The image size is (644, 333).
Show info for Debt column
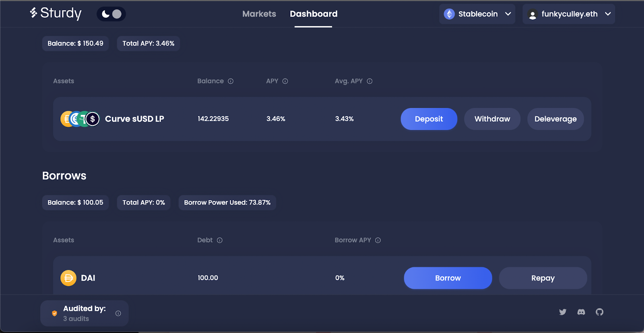tap(220, 240)
